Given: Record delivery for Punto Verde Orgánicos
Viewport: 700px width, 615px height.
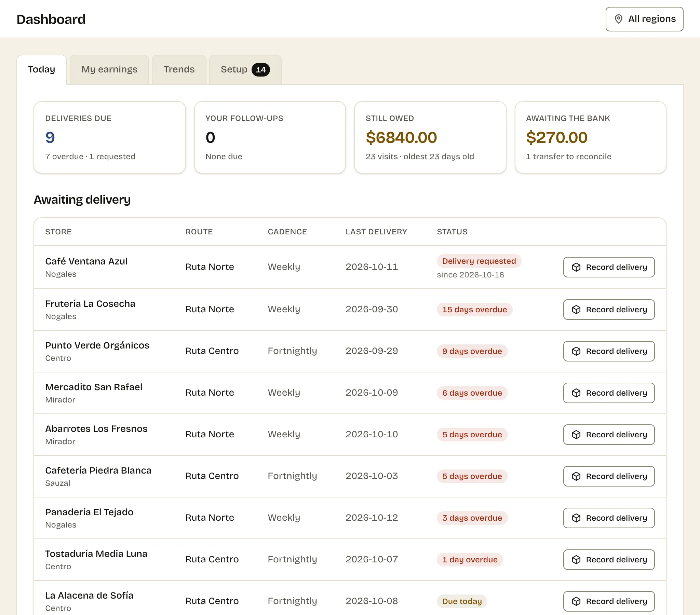Looking at the screenshot, I should [x=608, y=351].
